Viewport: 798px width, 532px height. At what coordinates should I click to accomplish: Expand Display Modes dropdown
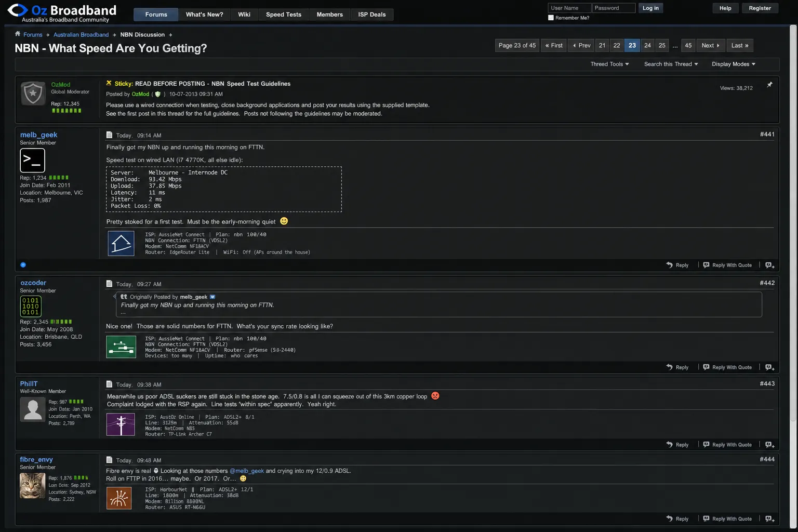pos(734,64)
